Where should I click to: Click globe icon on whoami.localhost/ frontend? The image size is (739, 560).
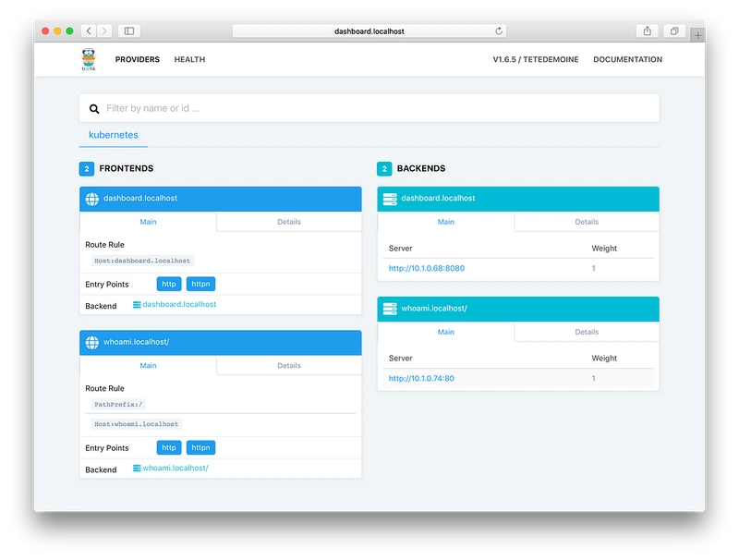(91, 343)
